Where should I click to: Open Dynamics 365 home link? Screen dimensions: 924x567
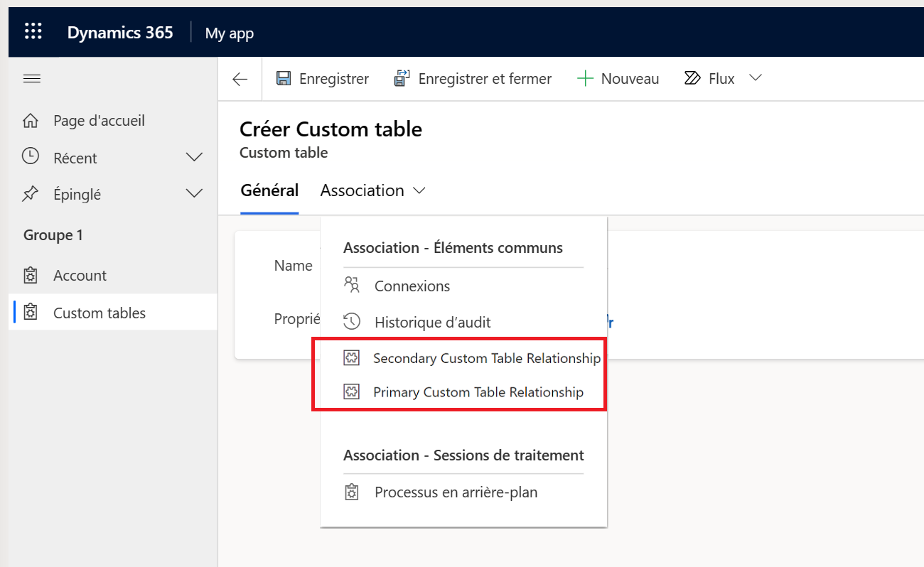(120, 33)
